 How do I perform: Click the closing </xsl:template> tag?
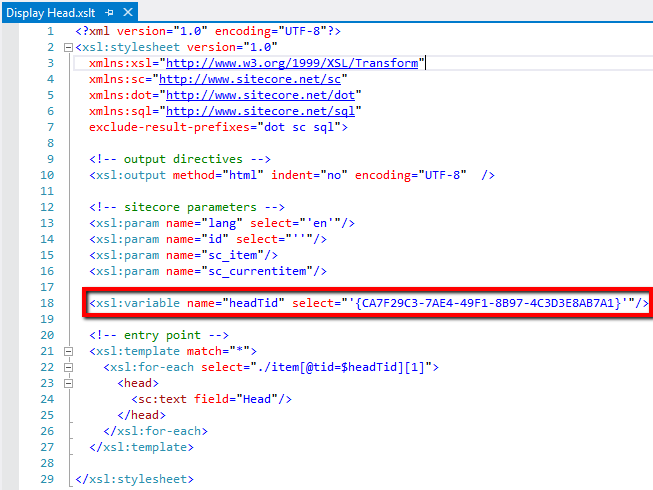141,447
